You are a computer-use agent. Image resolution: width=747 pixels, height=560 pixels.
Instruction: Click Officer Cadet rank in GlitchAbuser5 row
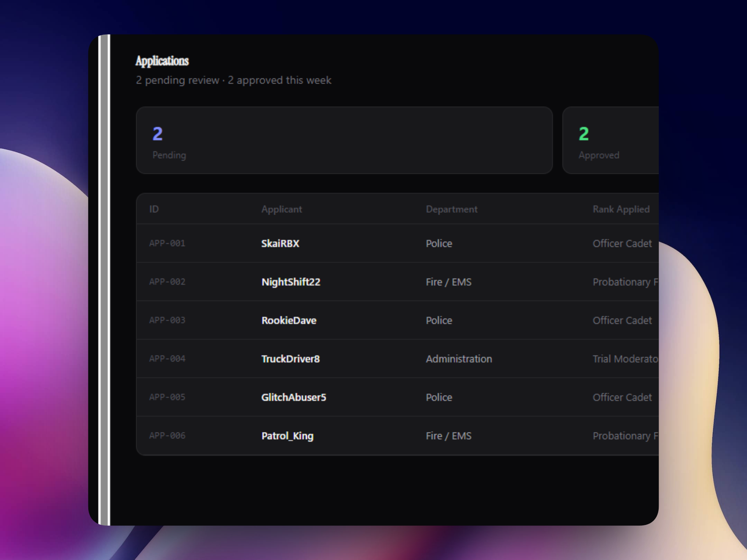(x=622, y=397)
